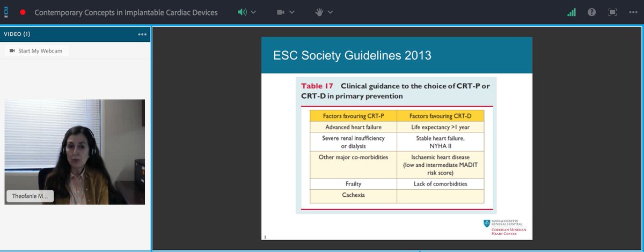Open the Adobe Connect app menu icon
Image resolution: width=644 pixels, height=252 pixels.
click(6, 12)
